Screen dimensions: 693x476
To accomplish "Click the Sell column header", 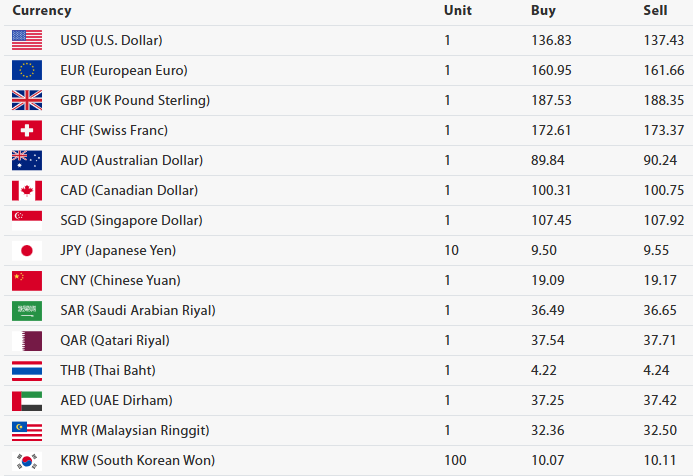I will pyautogui.click(x=655, y=11).
